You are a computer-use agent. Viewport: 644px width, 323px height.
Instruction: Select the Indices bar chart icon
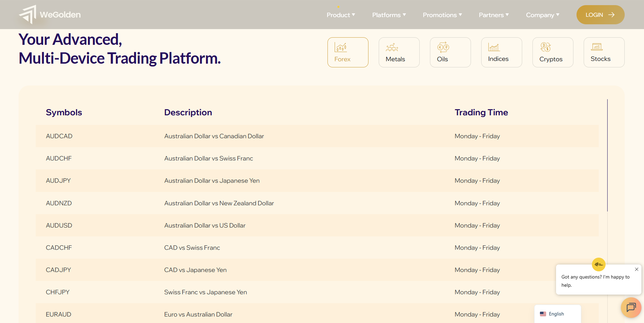(494, 47)
